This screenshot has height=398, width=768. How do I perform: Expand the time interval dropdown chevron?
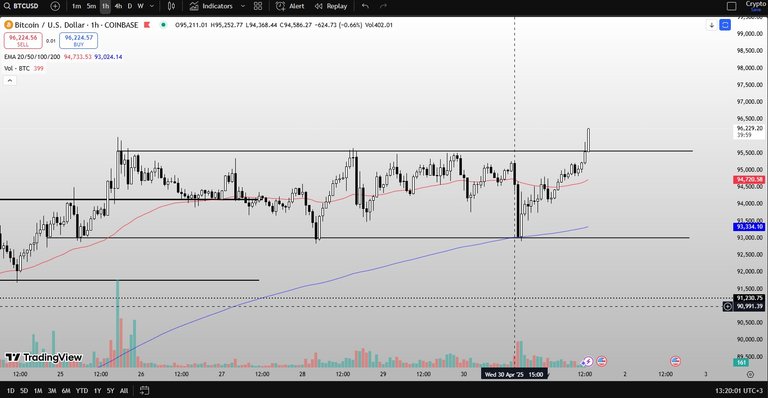coord(152,6)
